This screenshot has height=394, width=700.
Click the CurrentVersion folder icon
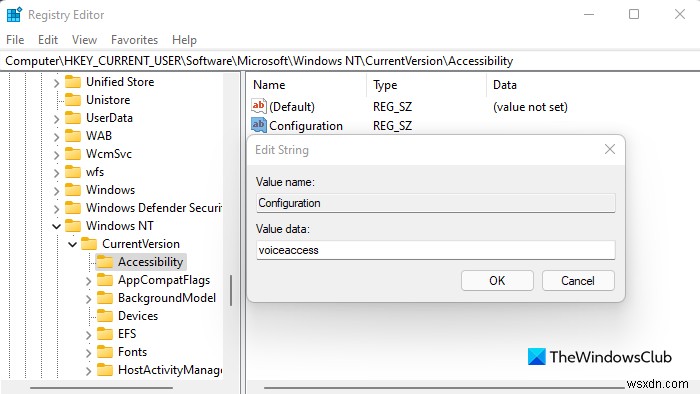coord(89,244)
